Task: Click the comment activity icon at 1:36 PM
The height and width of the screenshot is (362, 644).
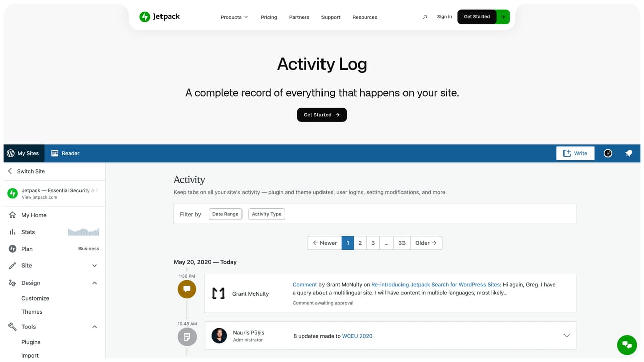Action: tap(187, 289)
